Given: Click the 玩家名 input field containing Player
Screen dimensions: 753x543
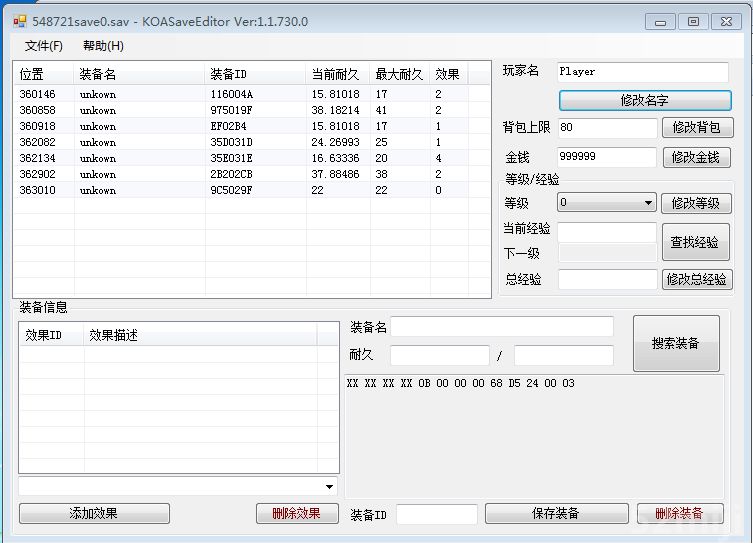Looking at the screenshot, I should pos(642,72).
